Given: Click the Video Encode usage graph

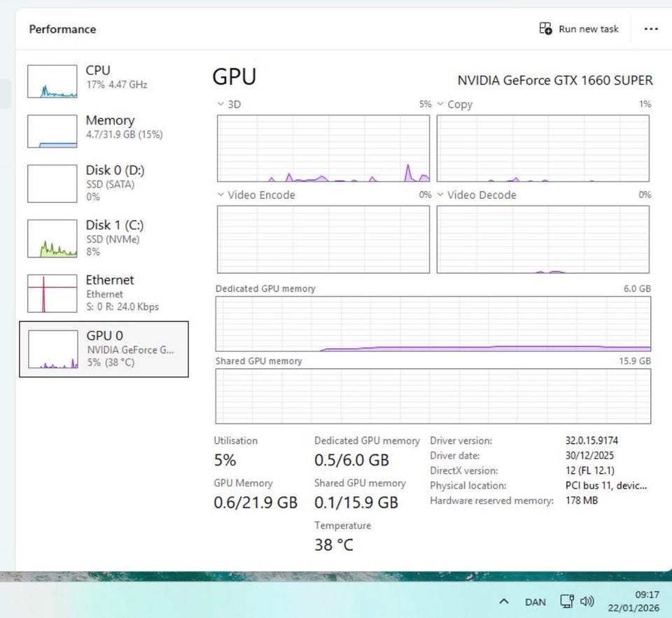Looking at the screenshot, I should [323, 239].
